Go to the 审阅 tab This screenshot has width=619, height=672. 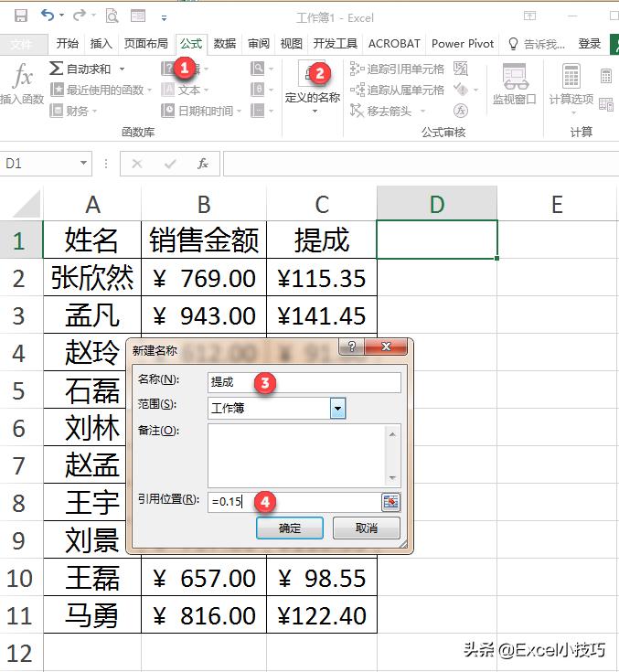pos(259,44)
